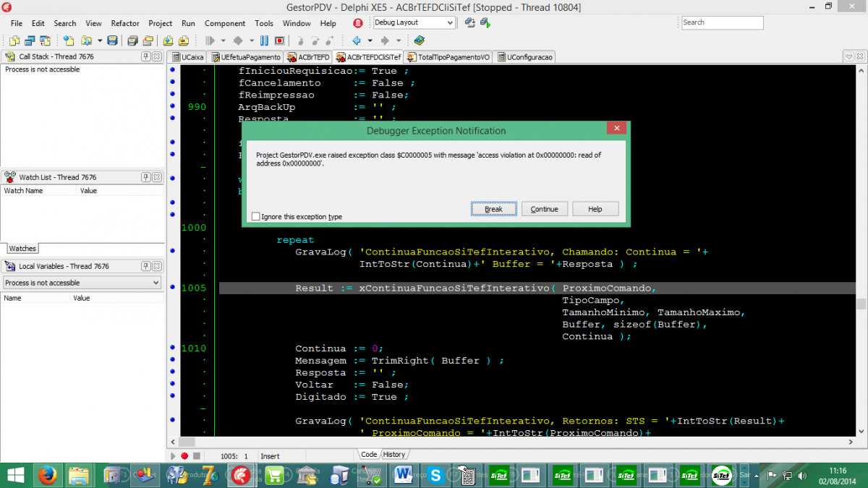Pin the Call Stack panel
The height and width of the screenshot is (488, 868).
pos(145,56)
